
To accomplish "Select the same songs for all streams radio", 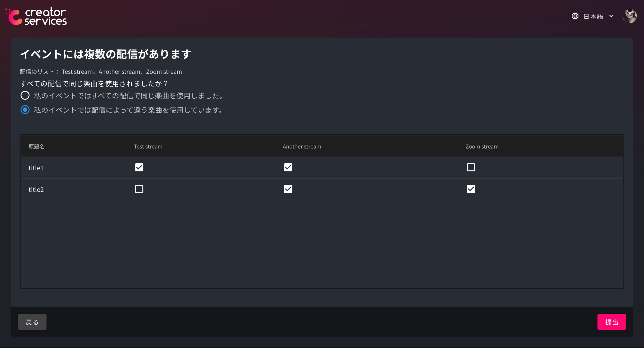I will (25, 95).
